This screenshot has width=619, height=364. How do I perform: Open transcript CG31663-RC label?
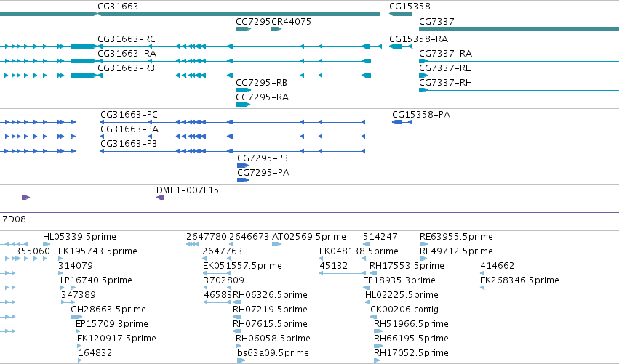pos(127,39)
